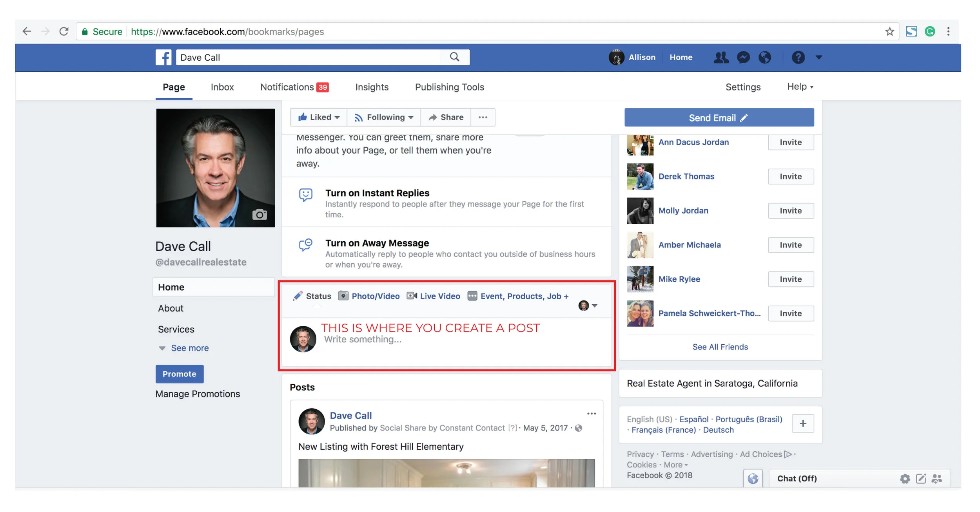Open the Messenger icon in top bar
The width and height of the screenshot is (980, 512).
743,58
